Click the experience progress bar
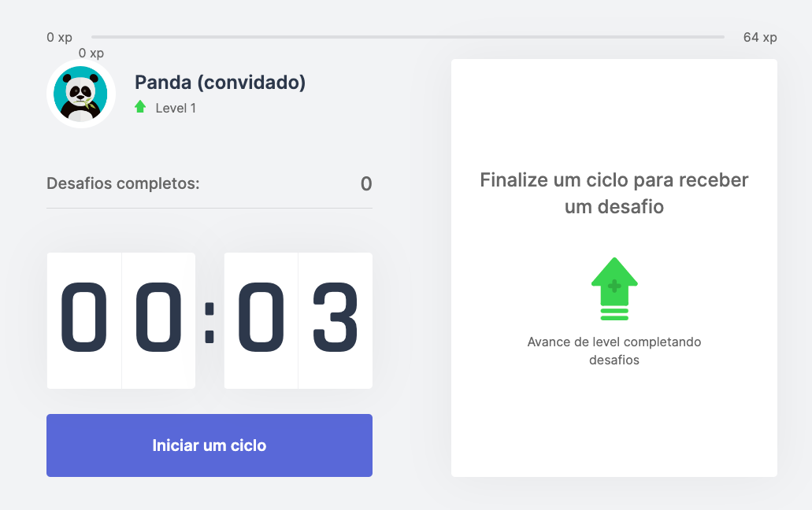812x510 pixels. click(407, 37)
